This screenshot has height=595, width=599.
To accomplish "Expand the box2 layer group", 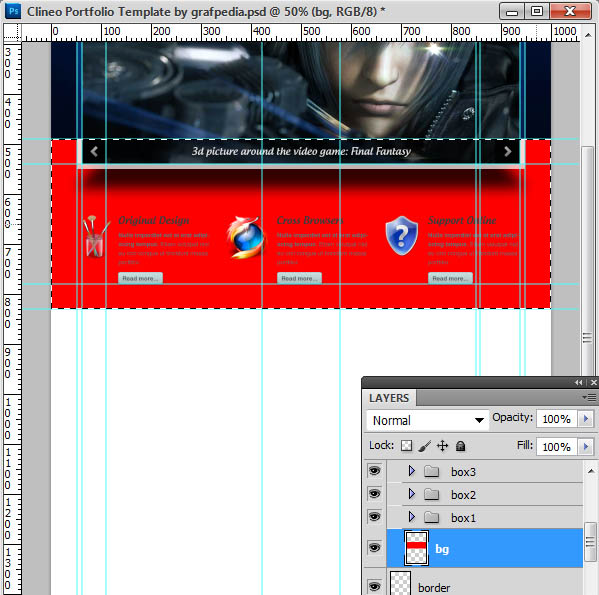I will [411, 493].
